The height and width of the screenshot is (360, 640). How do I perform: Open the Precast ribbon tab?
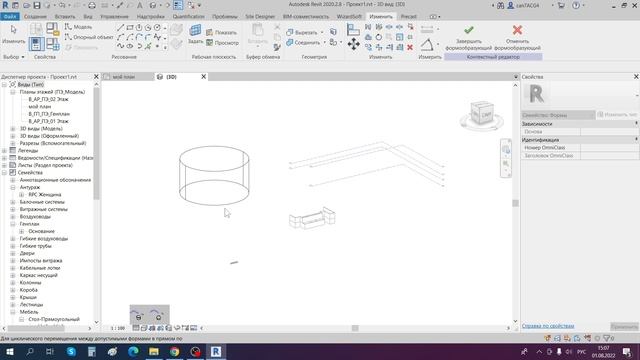coord(409,17)
